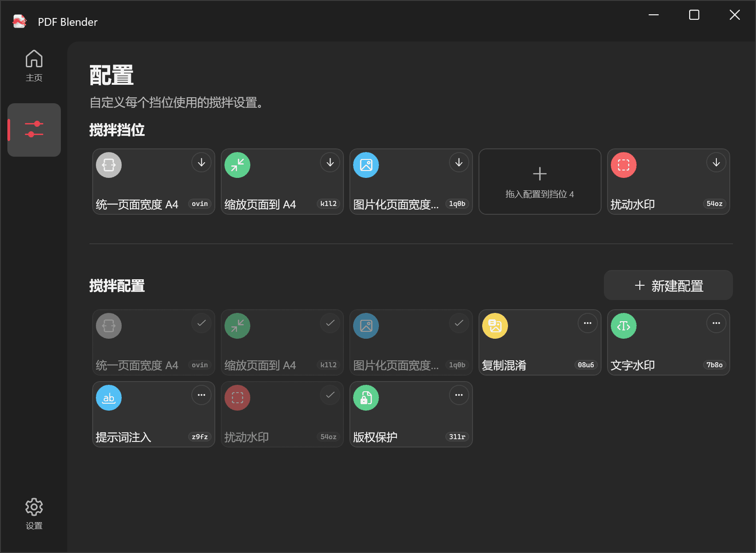
Task: Click 新建配置 button
Action: pos(668,285)
